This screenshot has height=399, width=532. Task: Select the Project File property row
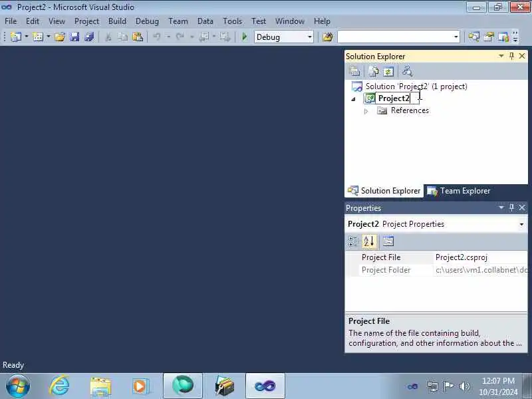pos(436,257)
